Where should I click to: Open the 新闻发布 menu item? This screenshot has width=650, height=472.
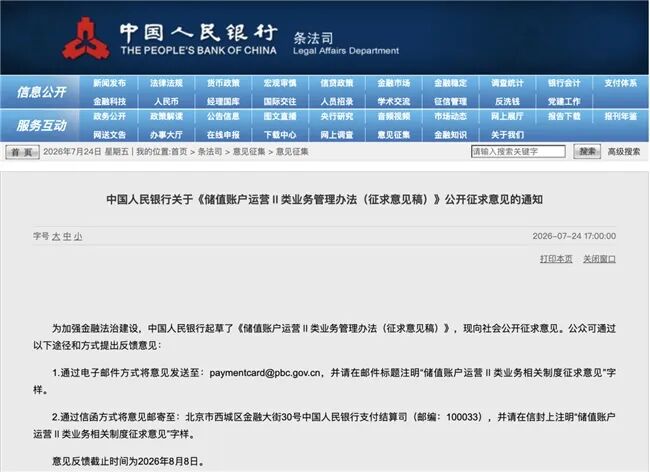109,83
